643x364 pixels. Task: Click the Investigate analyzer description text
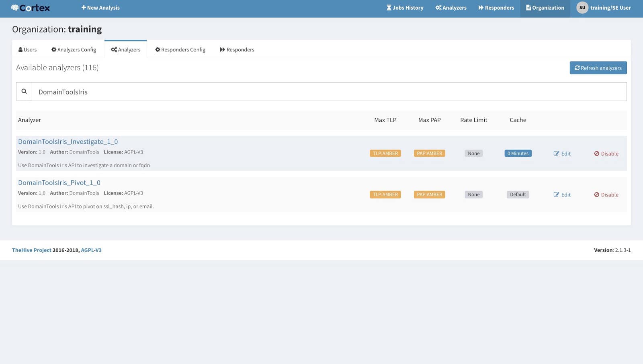coord(84,165)
